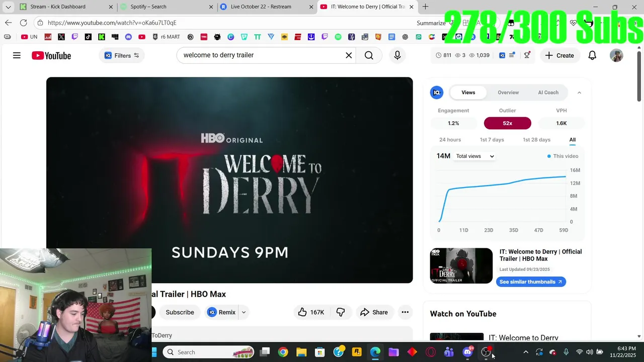Open the Derry official trailer thumbnail in the vidIQ panel
This screenshot has height=362, width=644.
click(x=461, y=265)
